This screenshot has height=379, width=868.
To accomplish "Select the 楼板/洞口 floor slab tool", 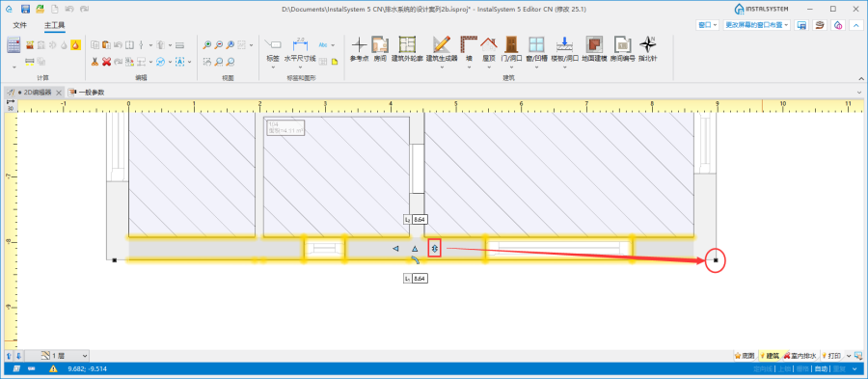I will tap(564, 48).
